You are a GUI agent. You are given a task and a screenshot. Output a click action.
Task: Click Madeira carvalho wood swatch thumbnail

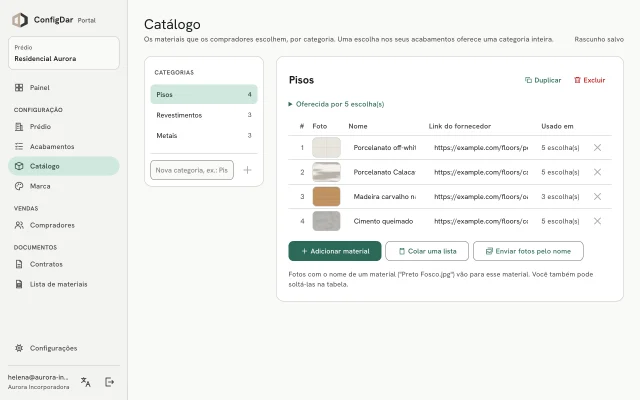tap(327, 197)
